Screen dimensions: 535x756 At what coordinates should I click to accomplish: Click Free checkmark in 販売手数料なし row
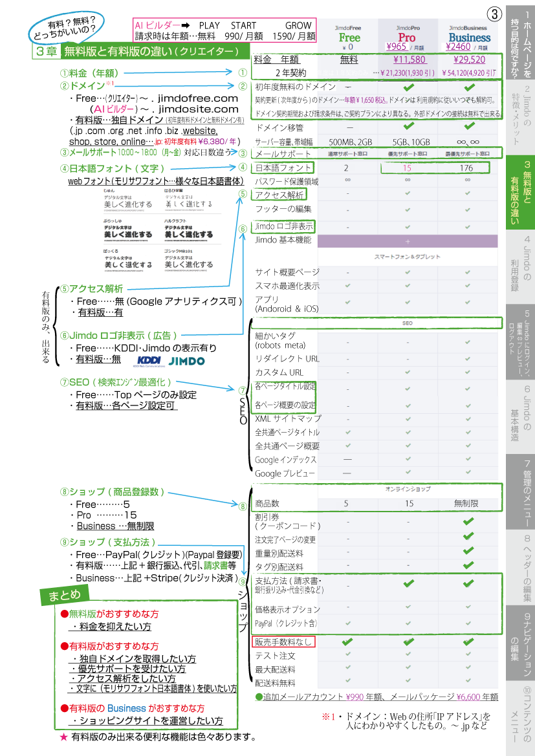click(x=347, y=642)
